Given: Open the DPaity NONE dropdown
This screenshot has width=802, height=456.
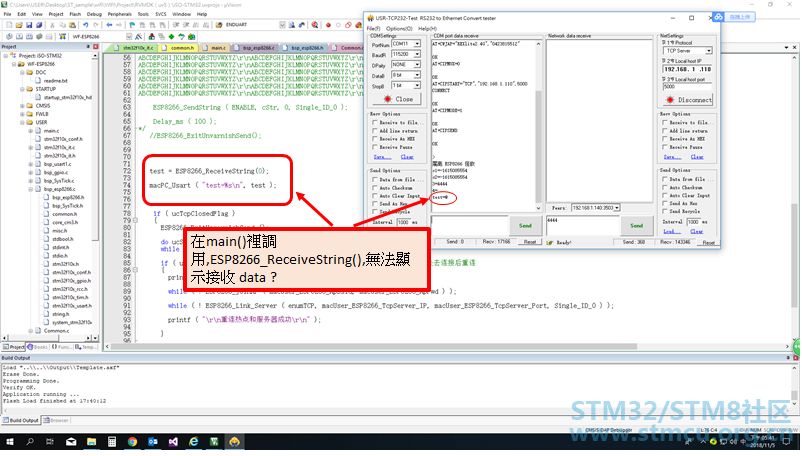Looking at the screenshot, I should [x=417, y=65].
